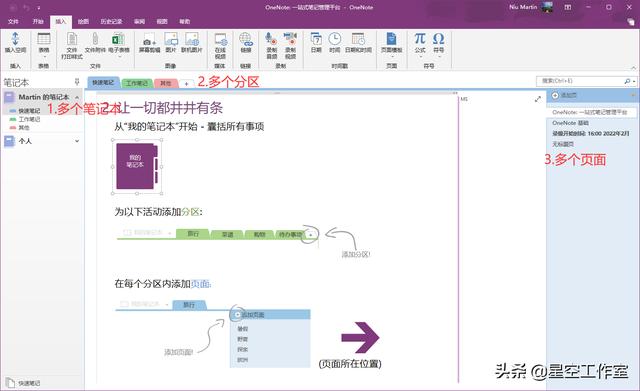Open the 视图 View tab
The image size is (640, 391).
162,21
